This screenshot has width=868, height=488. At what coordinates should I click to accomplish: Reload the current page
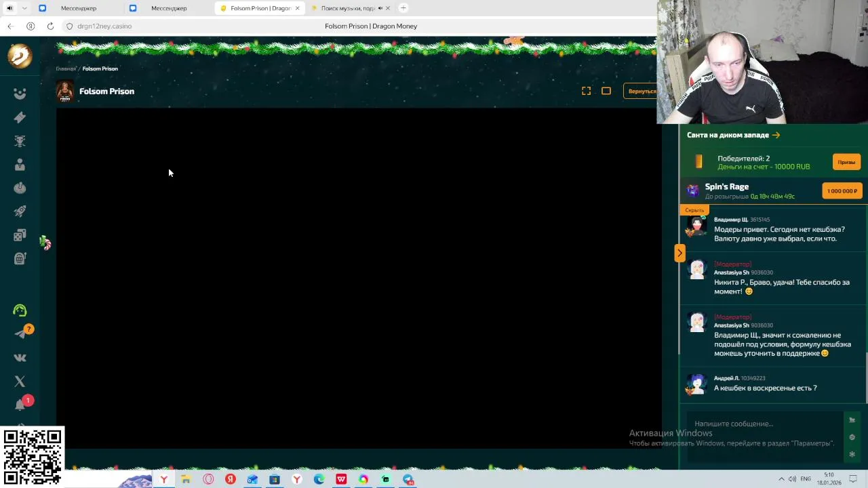[50, 26]
